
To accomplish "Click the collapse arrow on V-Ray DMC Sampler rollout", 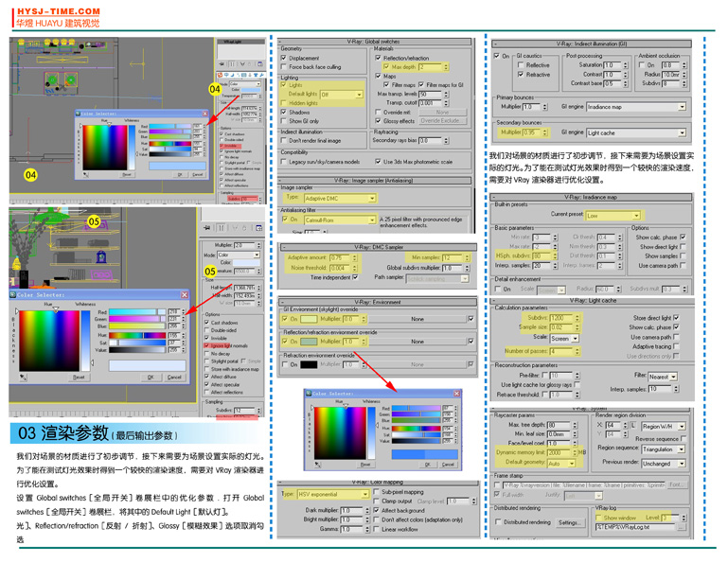I will point(282,247).
